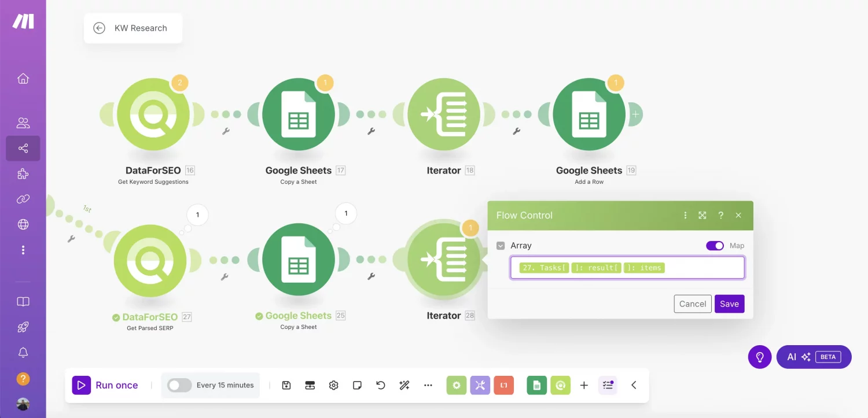Open toolbar More three-dots menu

pos(428,385)
